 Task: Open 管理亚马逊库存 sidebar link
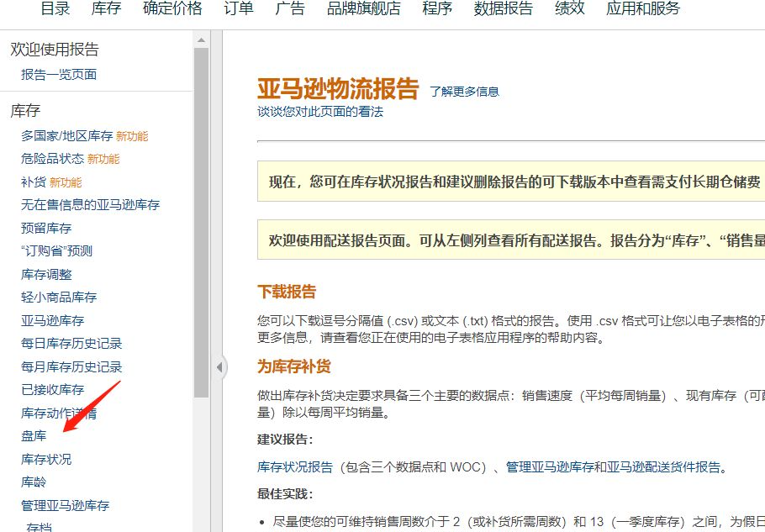(66, 506)
